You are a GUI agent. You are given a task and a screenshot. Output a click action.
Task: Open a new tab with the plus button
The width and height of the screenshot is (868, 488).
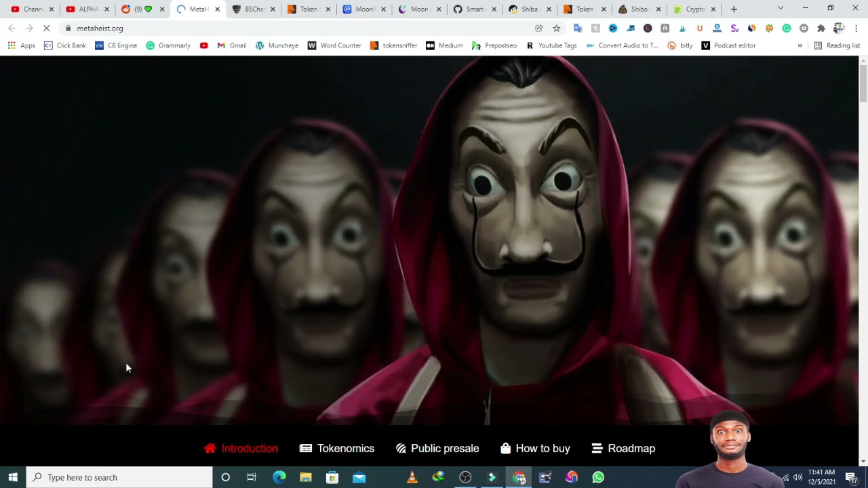(734, 9)
